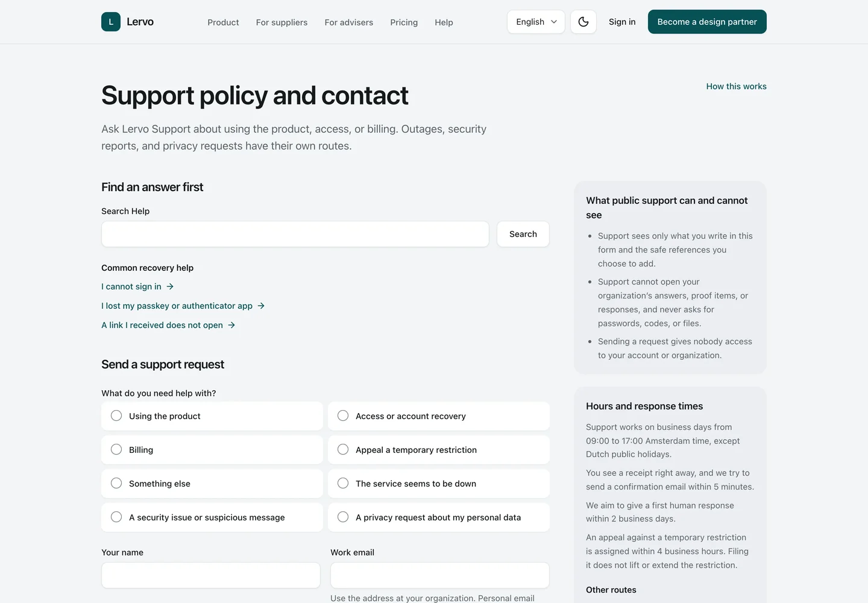
Task: Click the Sign in link
Action: click(x=622, y=22)
